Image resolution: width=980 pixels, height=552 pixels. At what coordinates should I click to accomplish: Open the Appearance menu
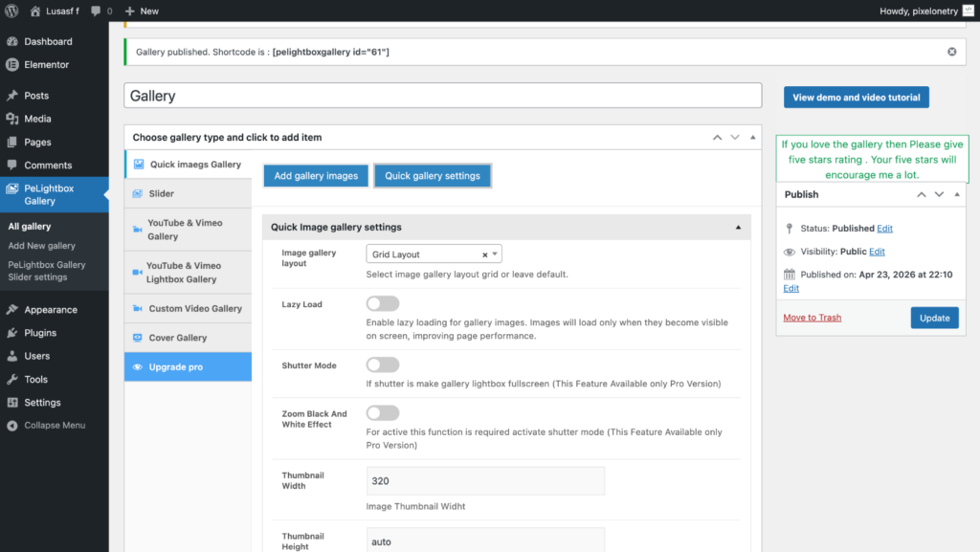50,310
